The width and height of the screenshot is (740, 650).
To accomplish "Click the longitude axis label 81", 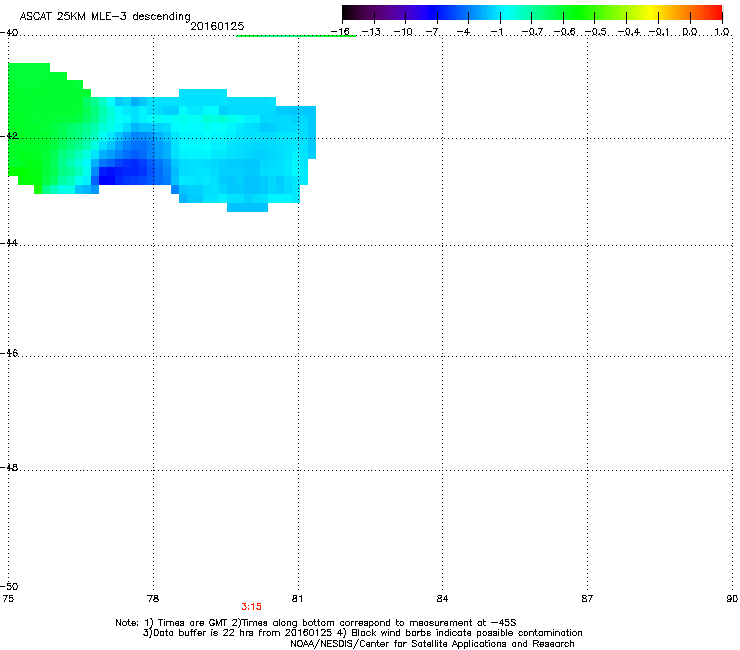I will tap(297, 599).
